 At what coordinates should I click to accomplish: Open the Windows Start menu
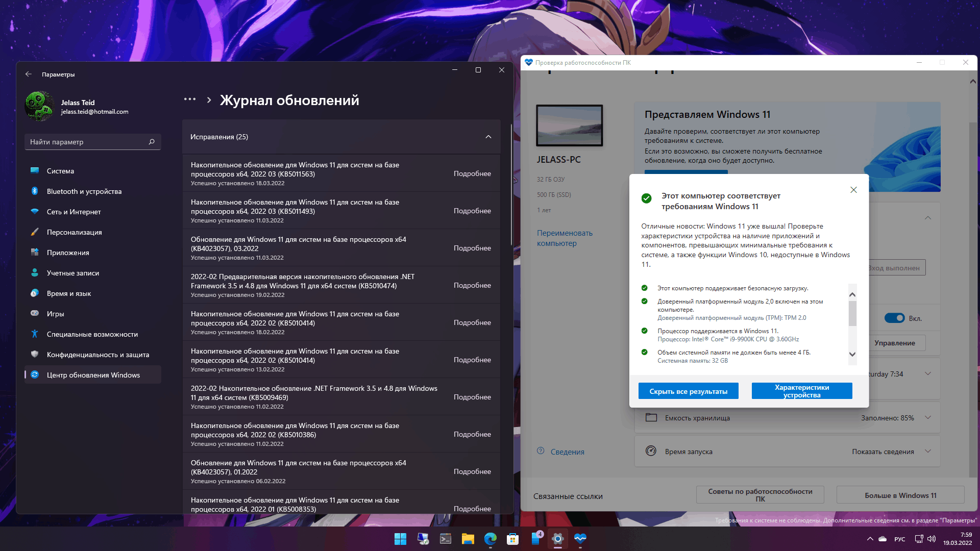pyautogui.click(x=400, y=539)
